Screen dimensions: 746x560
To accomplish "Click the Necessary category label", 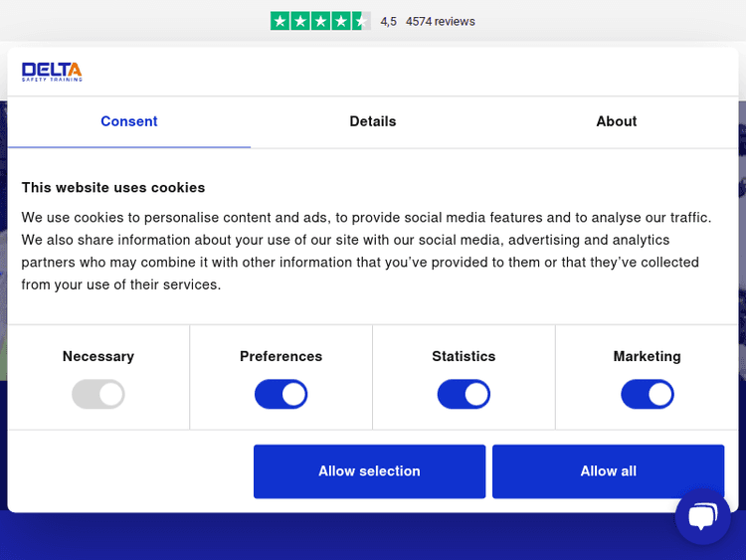I will point(98,356).
